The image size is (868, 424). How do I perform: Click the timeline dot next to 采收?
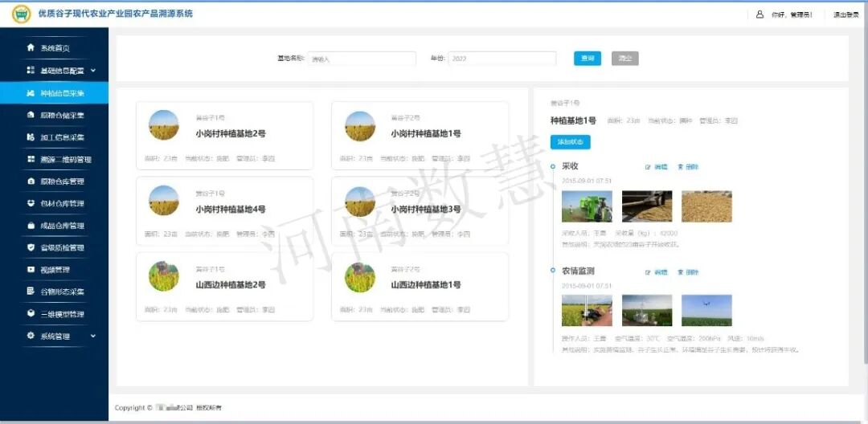(x=552, y=165)
